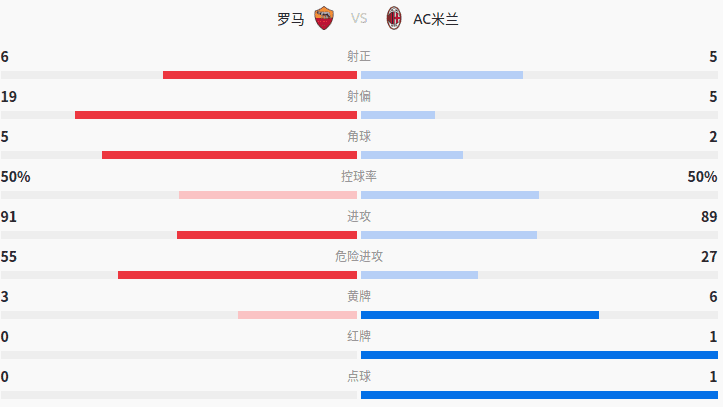723x407 pixels.
Task: Click Milan's light blue 角球 bar
Action: [x=412, y=155]
